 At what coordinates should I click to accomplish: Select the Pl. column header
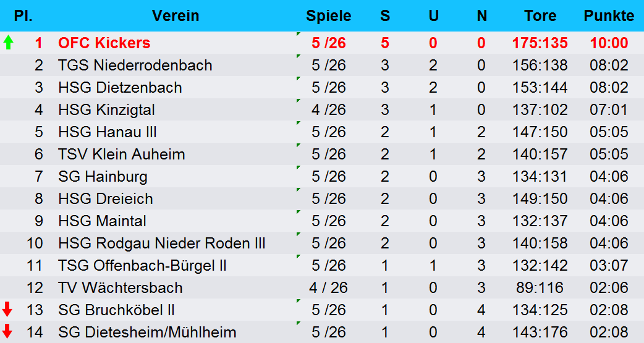coord(23,16)
